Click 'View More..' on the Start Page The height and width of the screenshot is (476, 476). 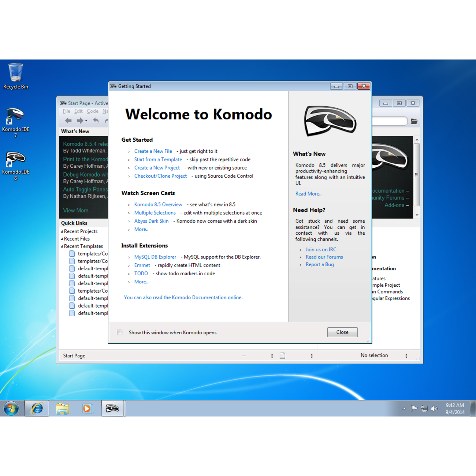click(77, 210)
